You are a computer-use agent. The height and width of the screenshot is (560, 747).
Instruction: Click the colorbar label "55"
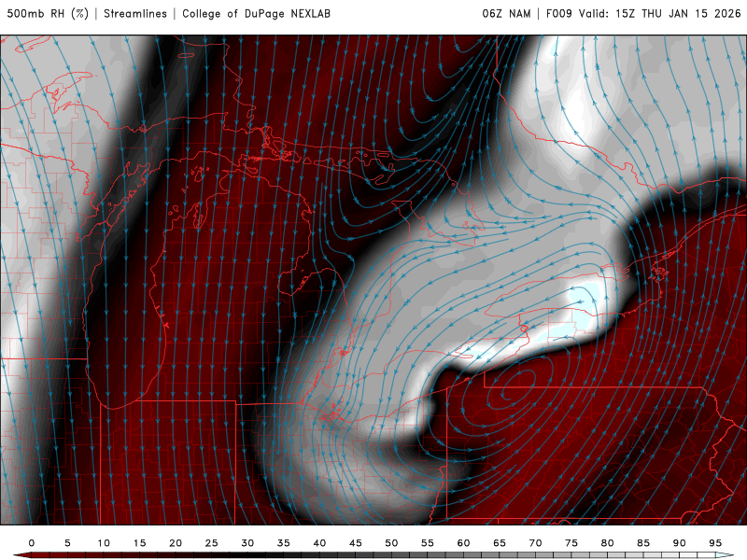[428, 543]
